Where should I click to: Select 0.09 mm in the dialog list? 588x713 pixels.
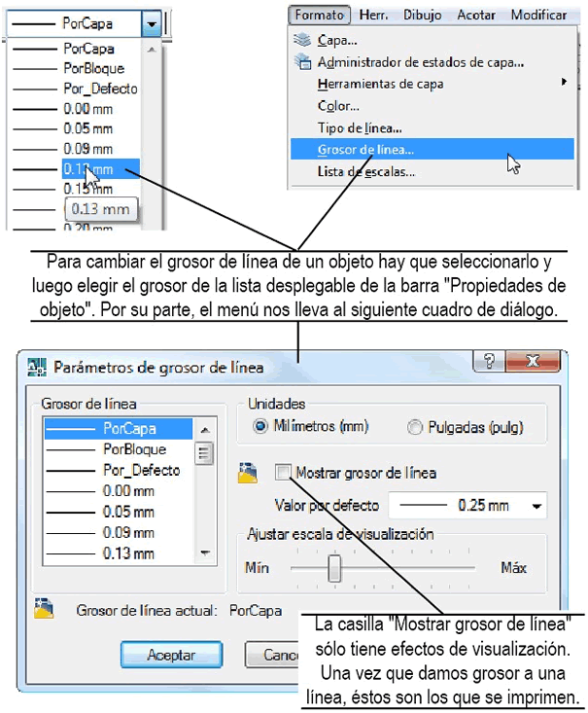pos(119,532)
